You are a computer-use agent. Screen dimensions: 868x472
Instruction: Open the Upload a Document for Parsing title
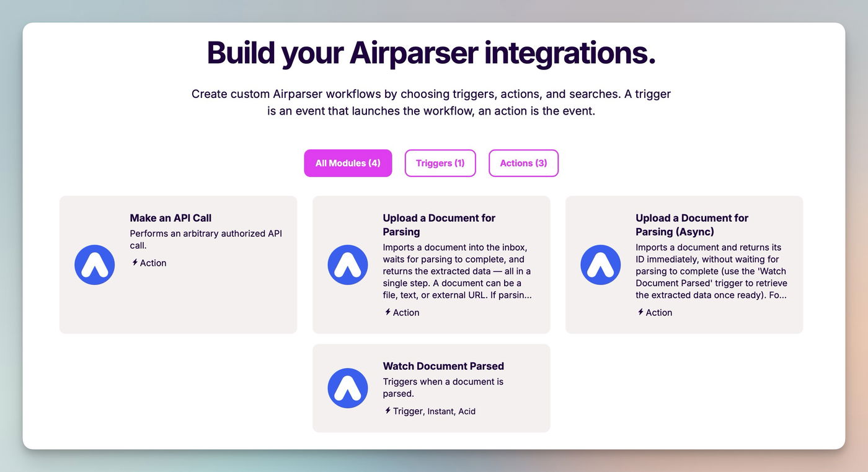(439, 225)
